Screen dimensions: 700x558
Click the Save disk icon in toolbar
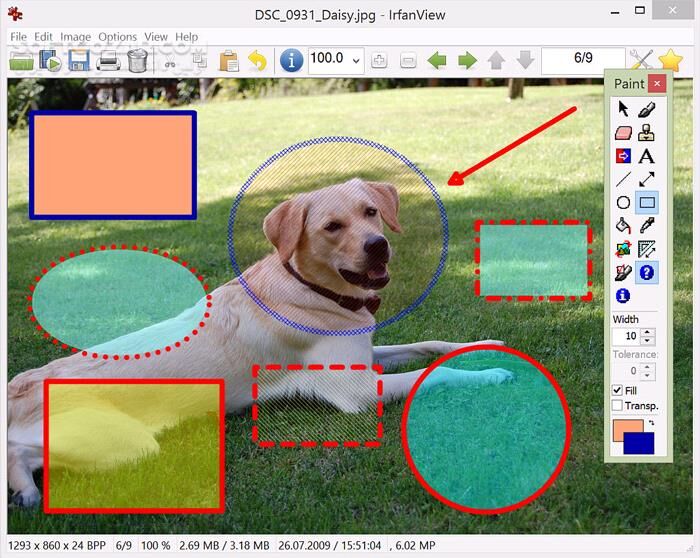coord(79,61)
